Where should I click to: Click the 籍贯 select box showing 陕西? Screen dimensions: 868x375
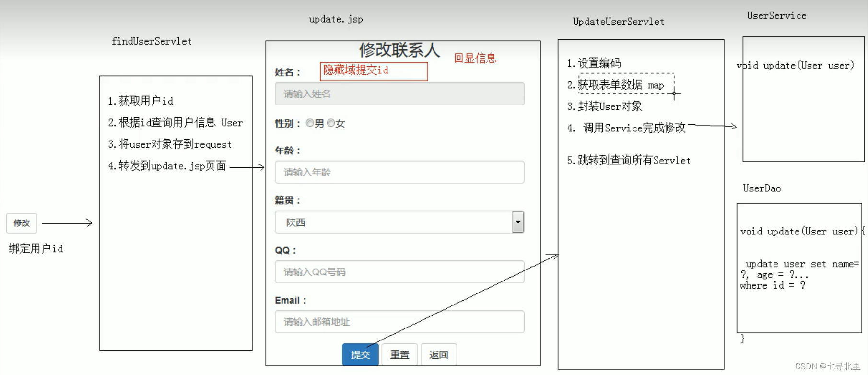pos(399,222)
